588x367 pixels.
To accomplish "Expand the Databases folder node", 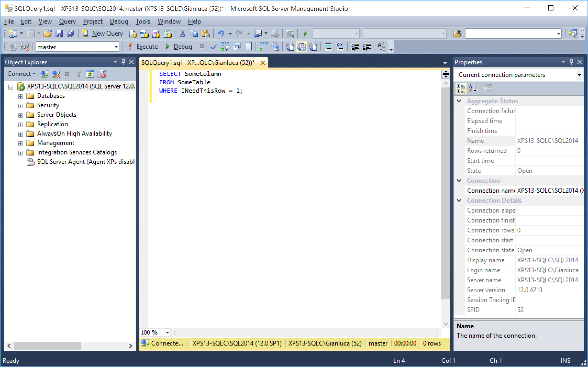I will [21, 96].
